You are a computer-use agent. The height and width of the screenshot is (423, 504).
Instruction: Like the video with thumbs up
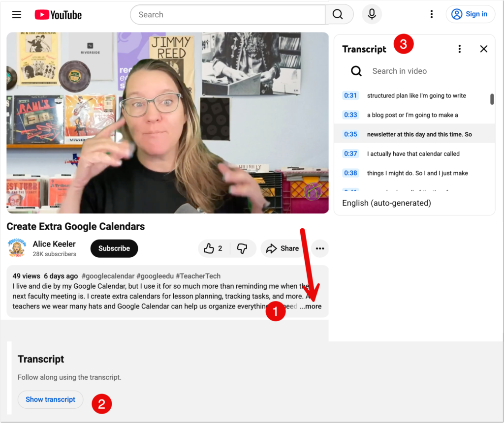pos(213,248)
